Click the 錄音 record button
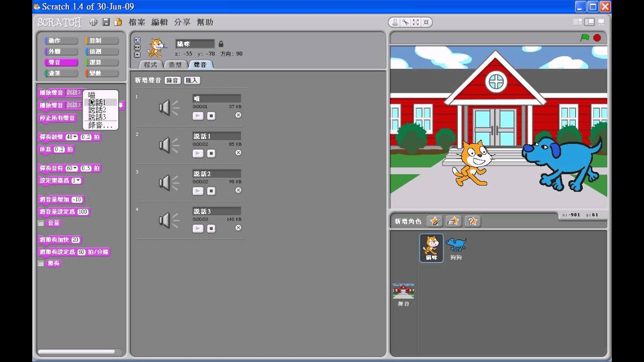This screenshot has height=362, width=644. (x=173, y=80)
